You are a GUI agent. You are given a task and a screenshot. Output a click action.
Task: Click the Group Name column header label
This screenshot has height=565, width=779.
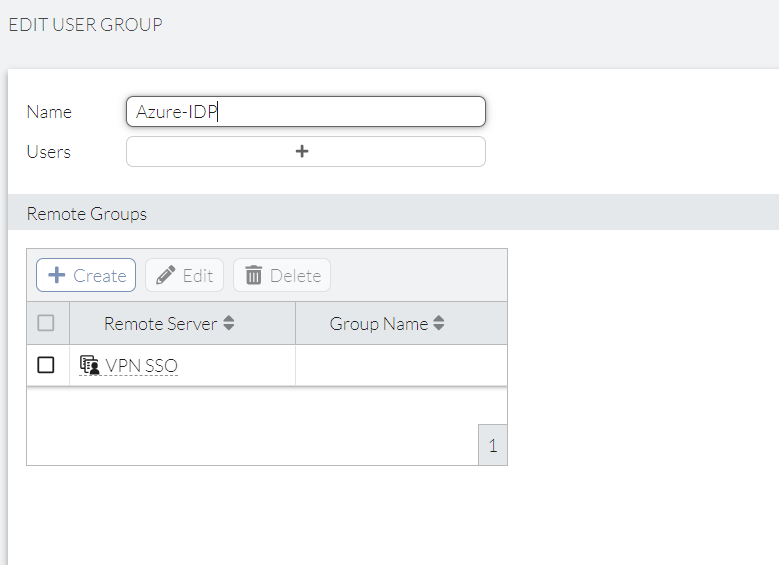[378, 324]
